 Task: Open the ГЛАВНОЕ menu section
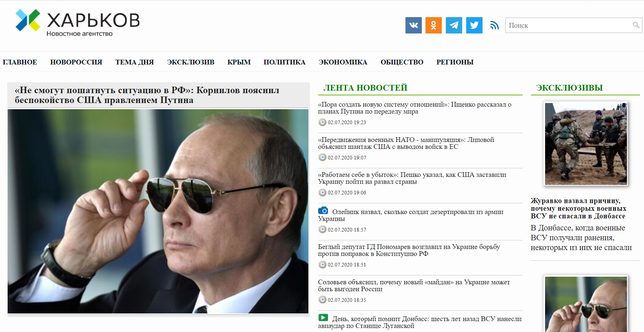[20, 62]
